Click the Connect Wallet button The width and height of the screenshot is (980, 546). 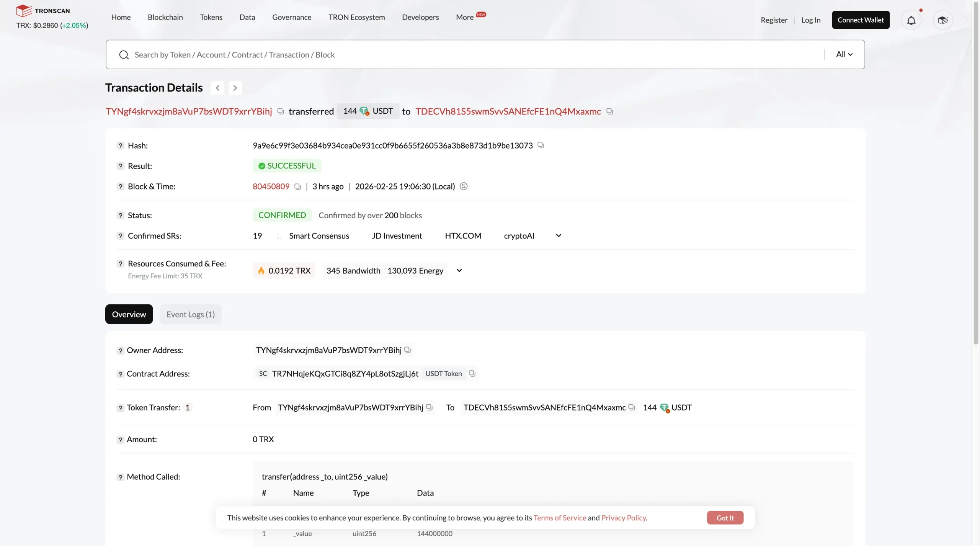point(861,20)
